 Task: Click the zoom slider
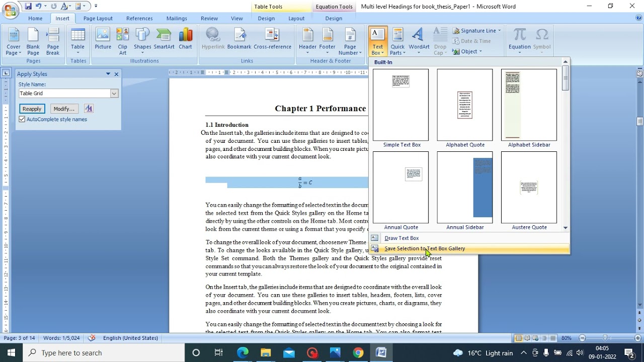(605, 338)
